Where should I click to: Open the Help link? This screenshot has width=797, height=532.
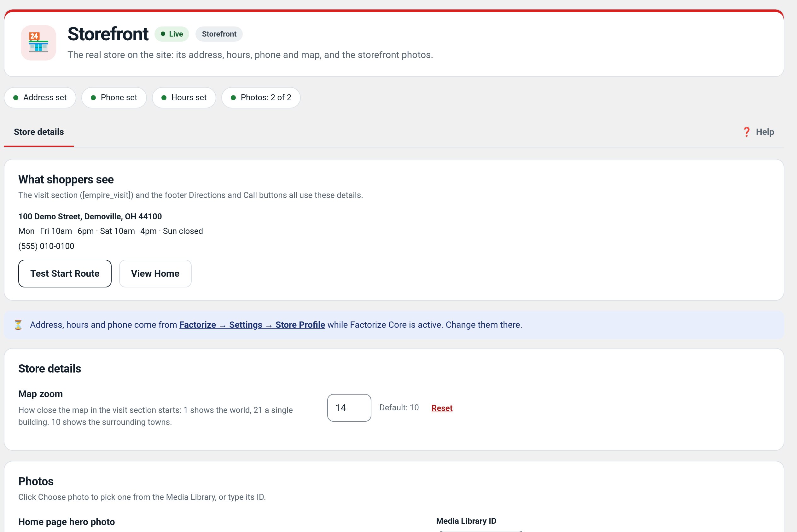759,132
